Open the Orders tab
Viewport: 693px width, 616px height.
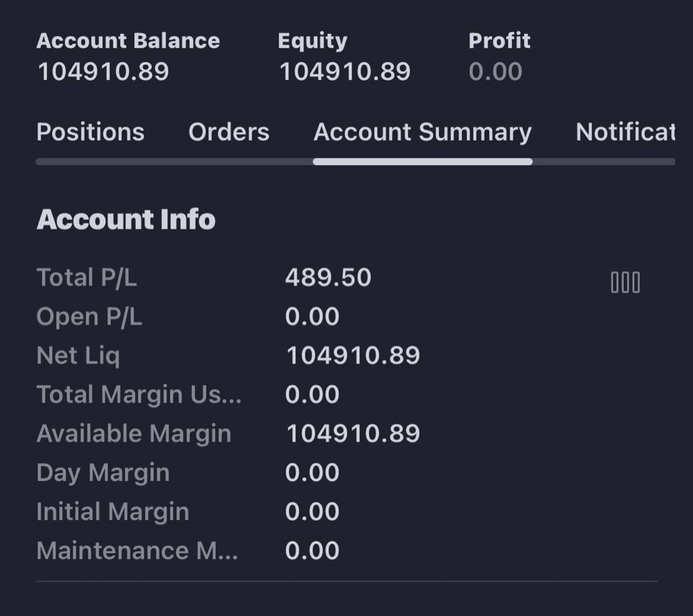coord(229,132)
